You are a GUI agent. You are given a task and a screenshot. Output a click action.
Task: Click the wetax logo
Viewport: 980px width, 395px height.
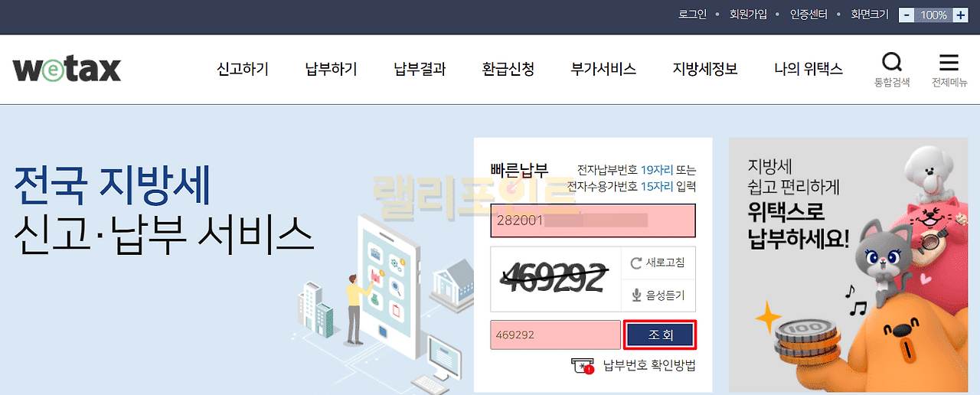(67, 69)
